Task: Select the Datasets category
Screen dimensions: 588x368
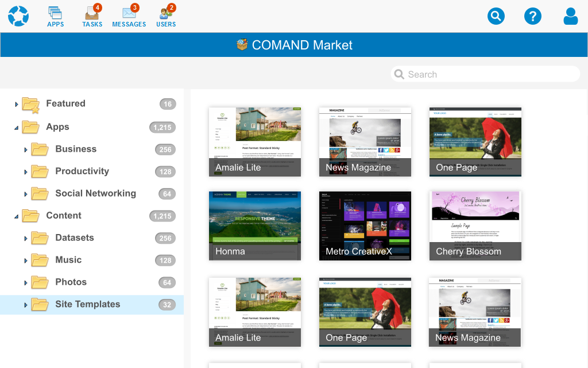Action: tap(74, 237)
